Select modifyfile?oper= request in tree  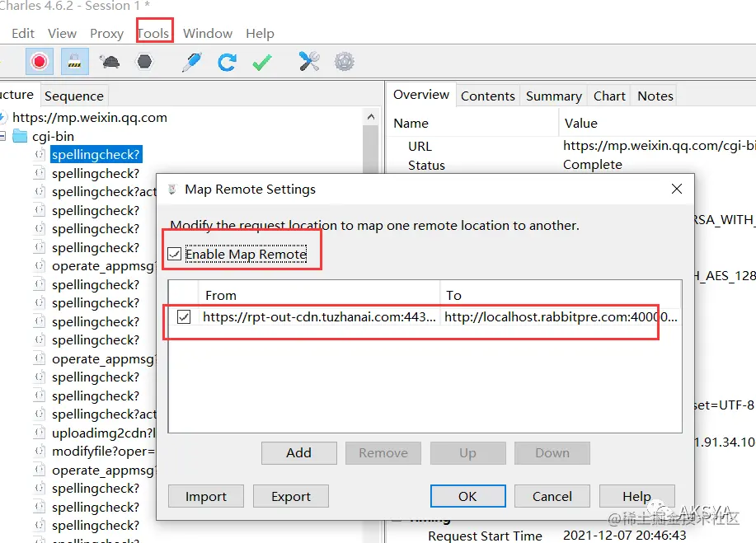tap(104, 451)
